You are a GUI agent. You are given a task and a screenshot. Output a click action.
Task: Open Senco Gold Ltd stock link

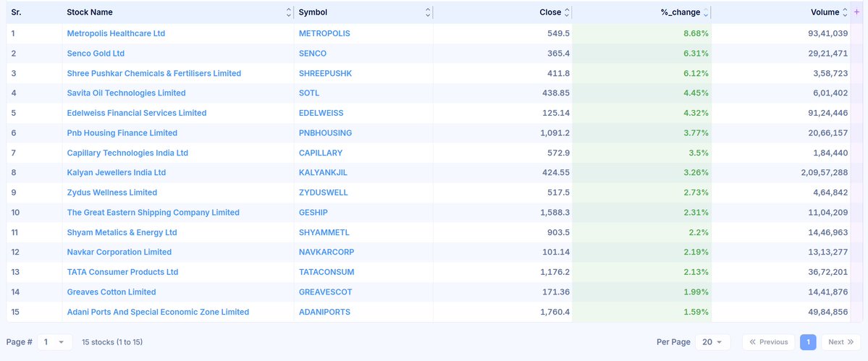[x=96, y=53]
